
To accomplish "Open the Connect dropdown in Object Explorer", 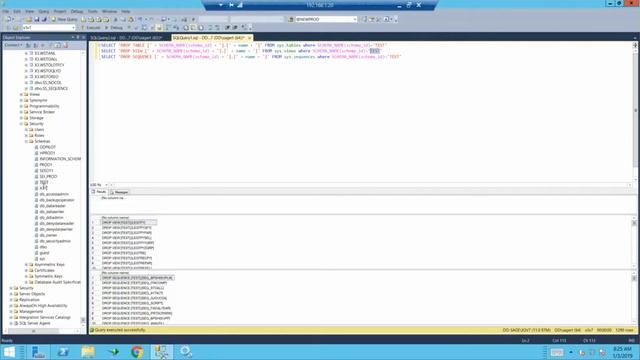I will (x=13, y=45).
